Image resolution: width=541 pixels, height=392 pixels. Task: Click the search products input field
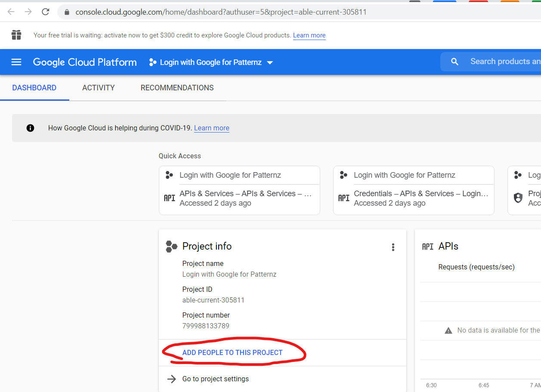click(x=504, y=62)
